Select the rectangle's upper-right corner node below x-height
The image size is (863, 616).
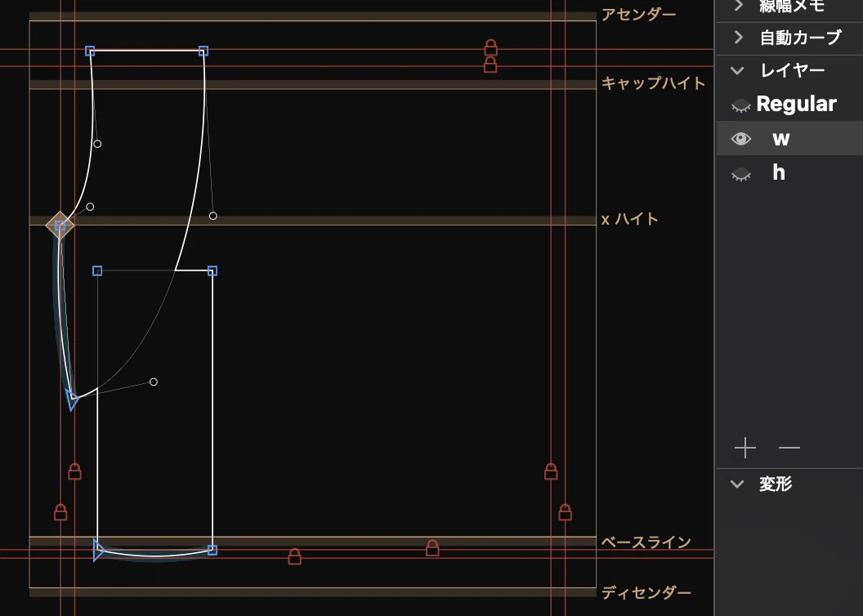[212, 270]
